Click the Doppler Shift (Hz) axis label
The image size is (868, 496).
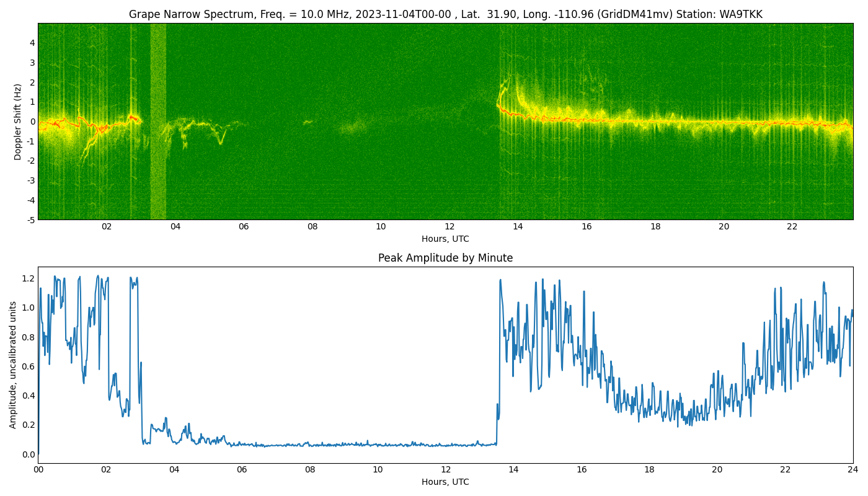coord(18,122)
